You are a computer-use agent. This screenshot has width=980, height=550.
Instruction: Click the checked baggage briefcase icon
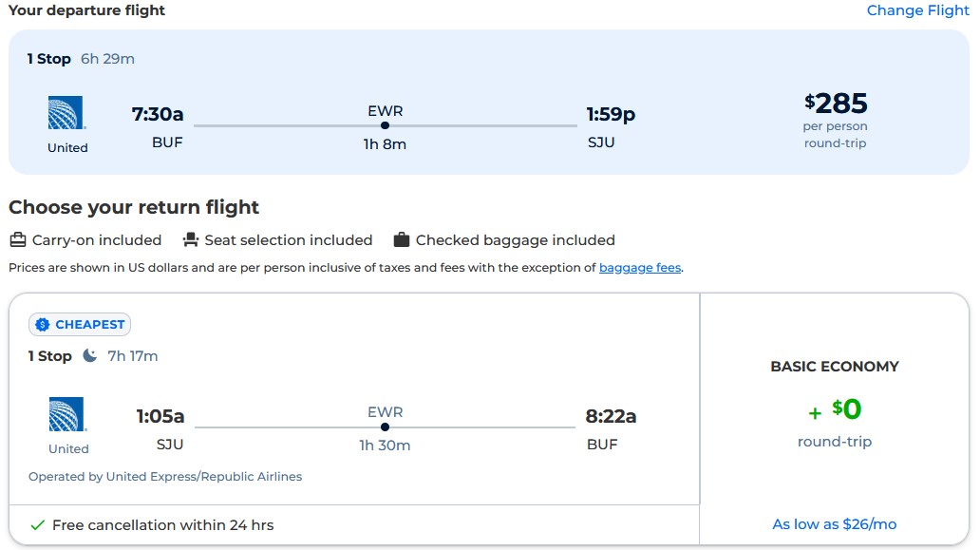(401, 239)
